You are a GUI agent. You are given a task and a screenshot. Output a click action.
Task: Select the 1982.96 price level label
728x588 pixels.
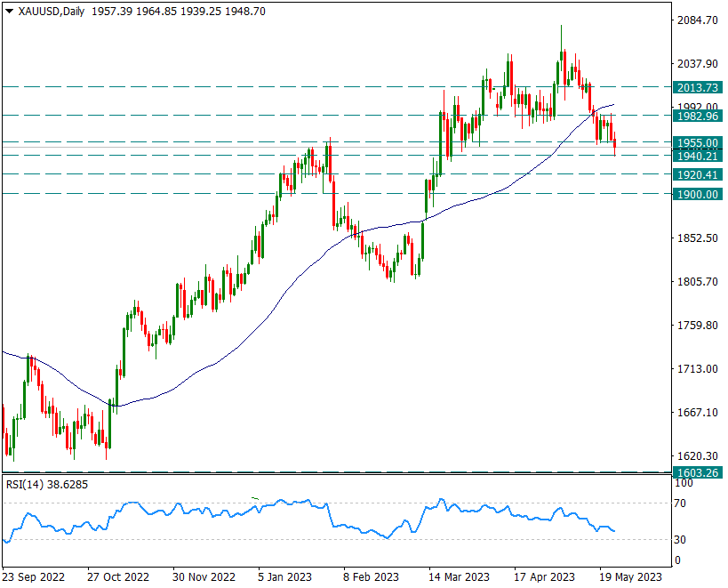(698, 117)
